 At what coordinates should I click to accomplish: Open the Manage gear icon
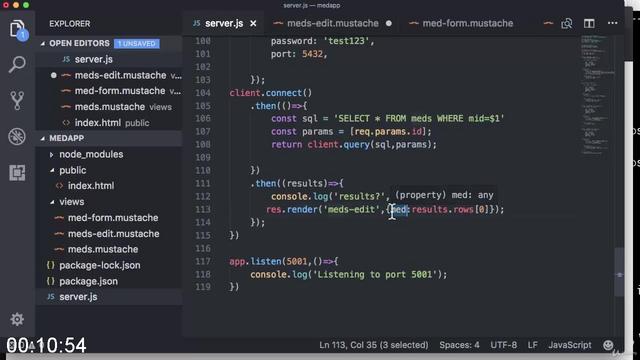(17, 319)
